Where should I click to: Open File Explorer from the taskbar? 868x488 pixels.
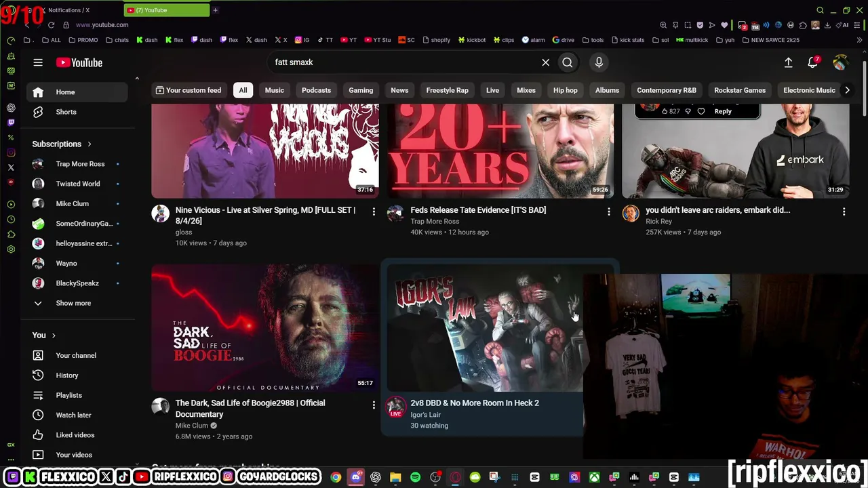coord(395,477)
